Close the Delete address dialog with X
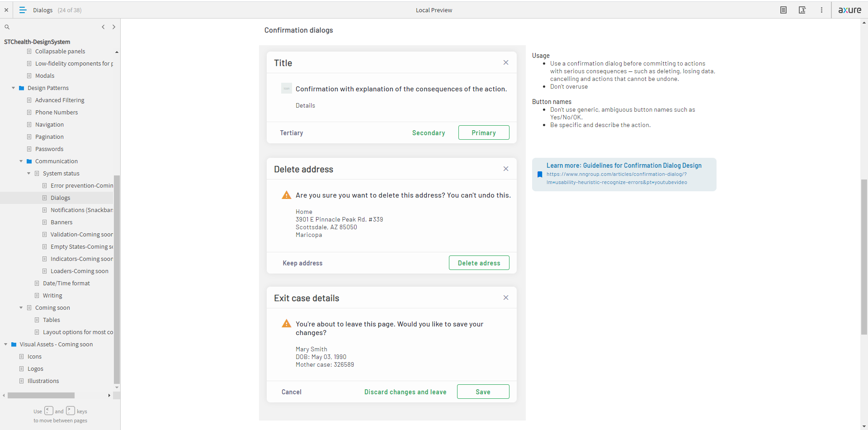 [506, 169]
